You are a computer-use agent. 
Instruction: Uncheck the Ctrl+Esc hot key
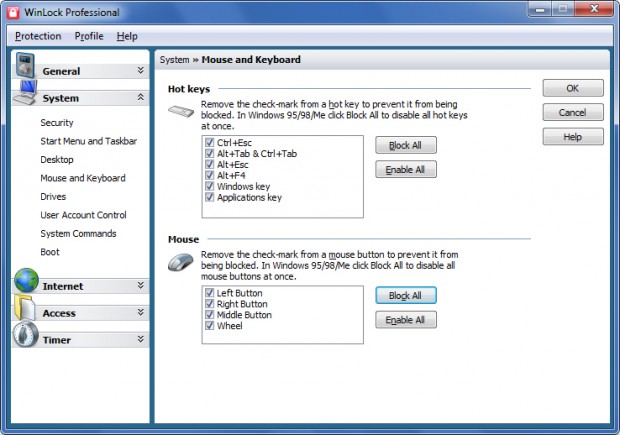click(x=210, y=142)
